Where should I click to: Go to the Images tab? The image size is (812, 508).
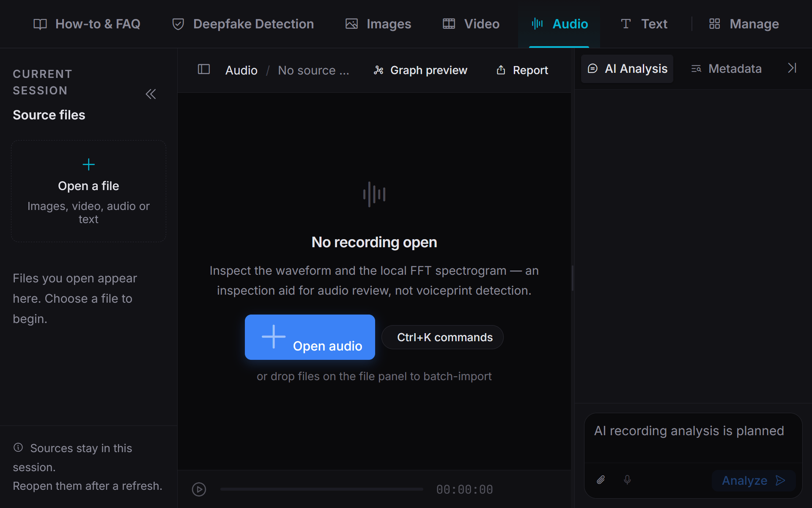click(x=379, y=24)
